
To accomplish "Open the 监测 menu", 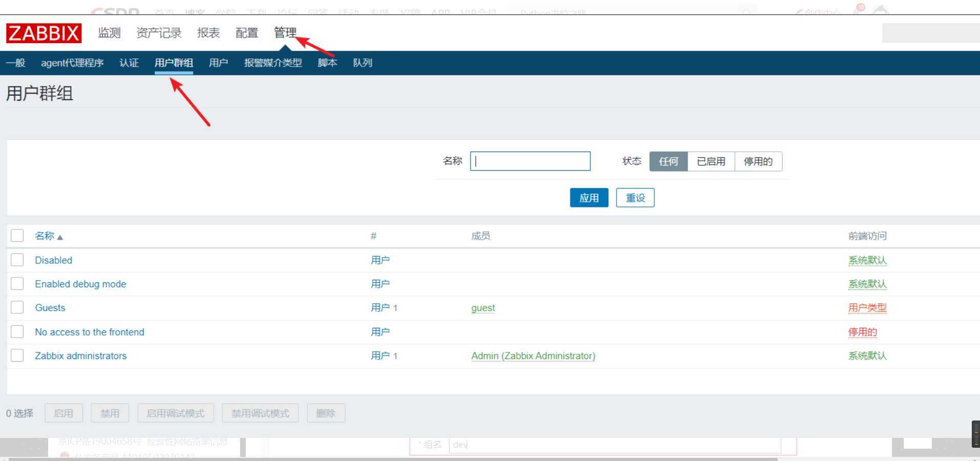I will coord(109,33).
